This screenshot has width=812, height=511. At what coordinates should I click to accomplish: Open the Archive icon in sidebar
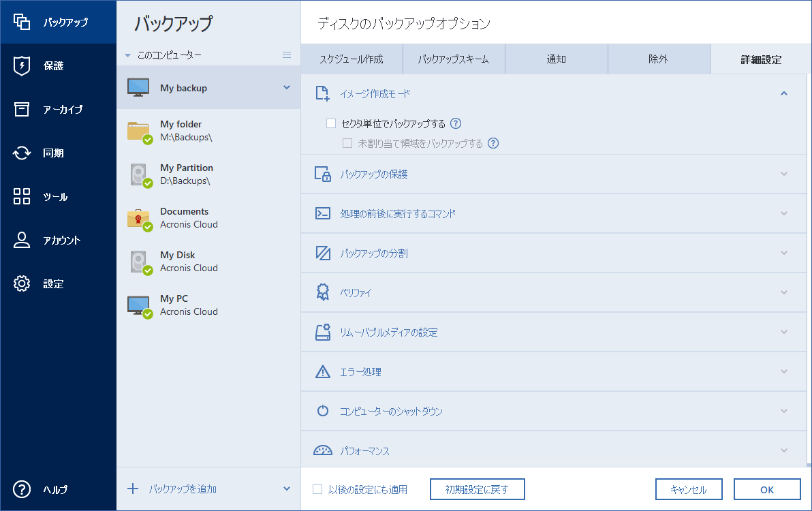[22, 110]
